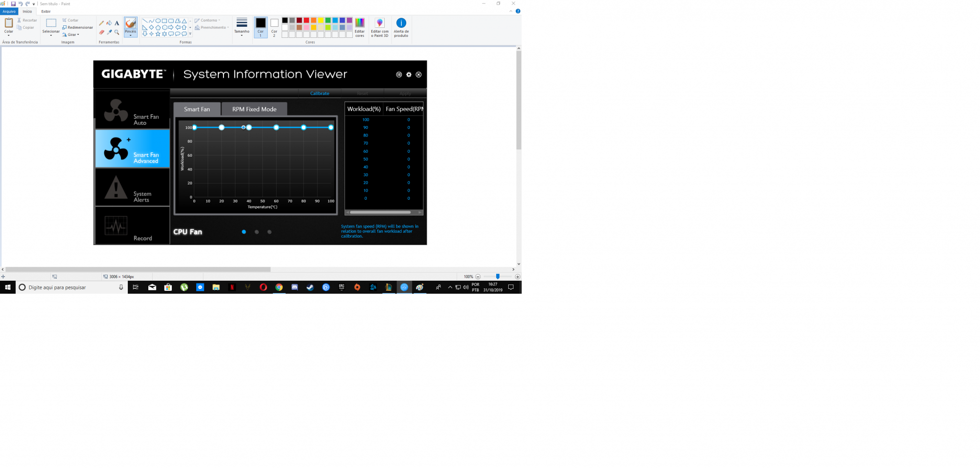Select the Fill bucket tool

click(109, 23)
